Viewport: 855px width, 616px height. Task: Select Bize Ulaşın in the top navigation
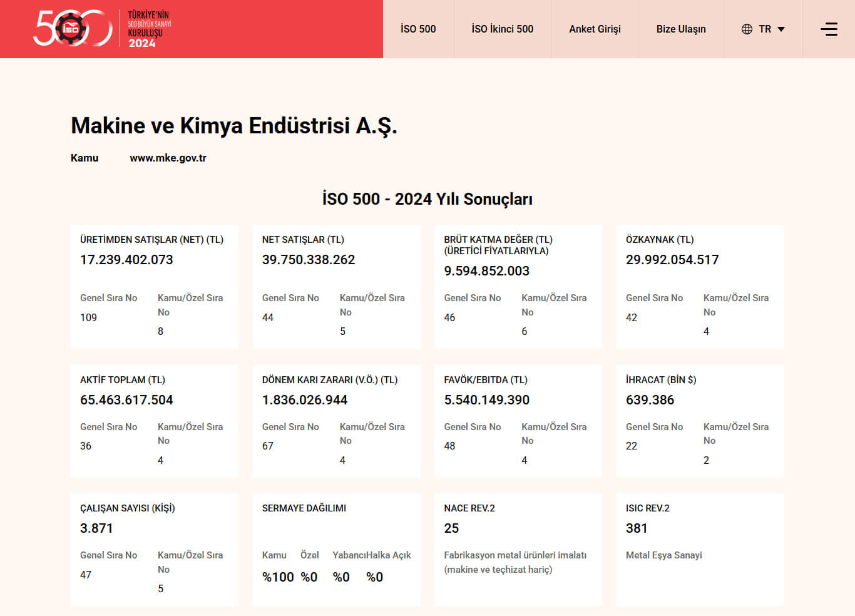[x=681, y=29]
